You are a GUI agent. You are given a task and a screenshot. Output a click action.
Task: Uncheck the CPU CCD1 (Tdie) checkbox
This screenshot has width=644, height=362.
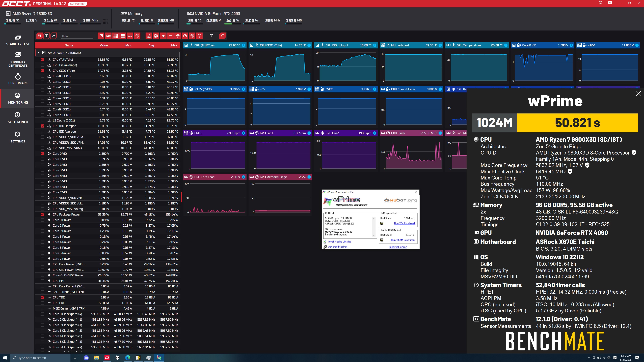42,71
